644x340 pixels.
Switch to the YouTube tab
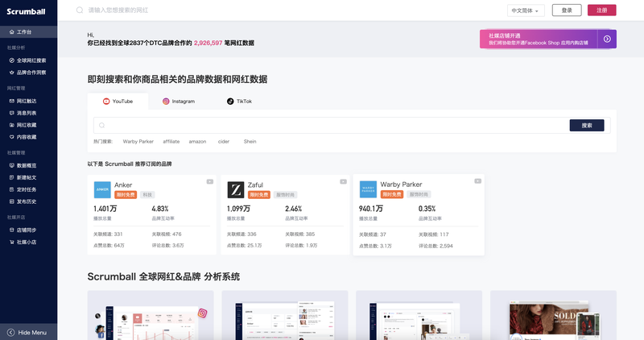[118, 102]
